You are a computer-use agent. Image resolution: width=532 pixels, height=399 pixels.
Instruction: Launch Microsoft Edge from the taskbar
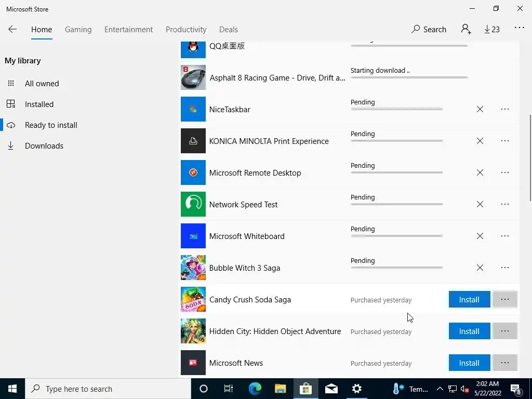[x=255, y=389]
